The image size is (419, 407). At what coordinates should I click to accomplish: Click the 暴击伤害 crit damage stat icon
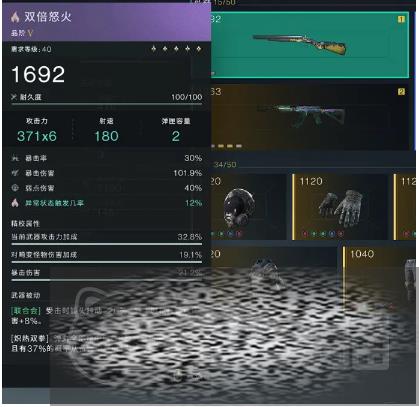coord(15,173)
